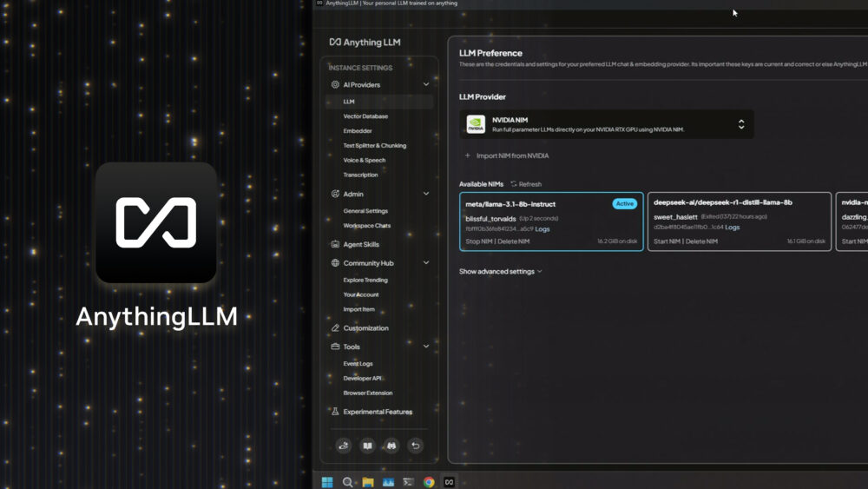Click the 16.1 GiB on disk text
Viewport: 868px width, 489px height.
click(806, 241)
